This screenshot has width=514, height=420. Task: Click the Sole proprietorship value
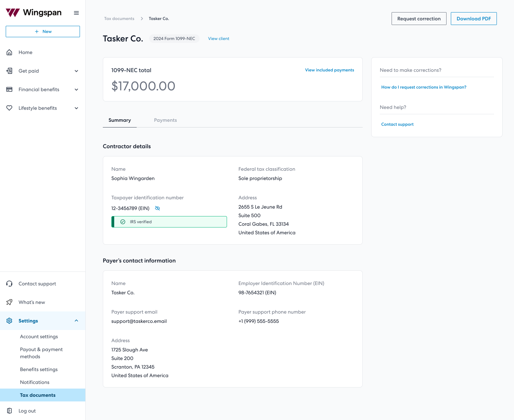click(260, 178)
